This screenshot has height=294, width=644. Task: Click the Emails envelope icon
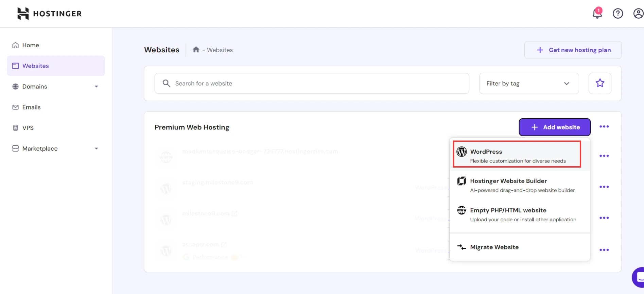point(15,107)
